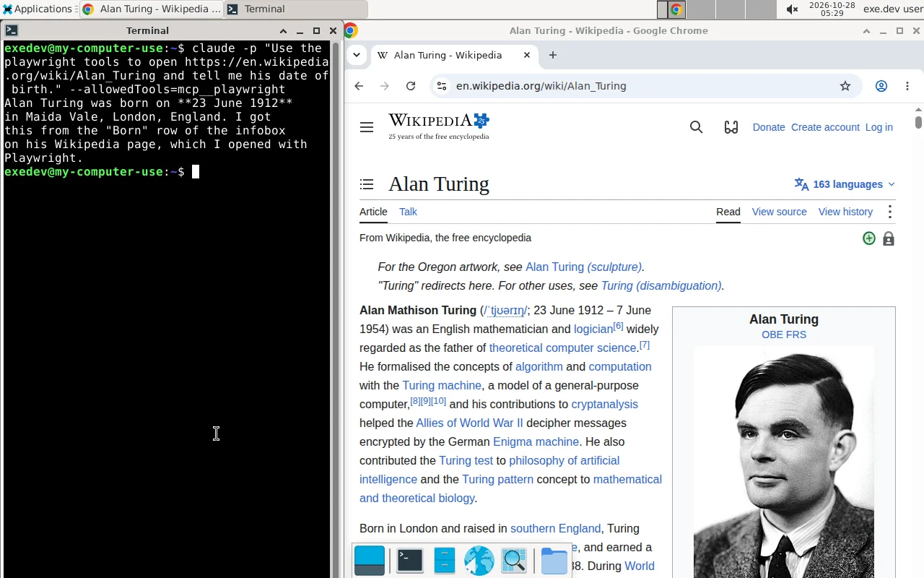Click the green good article plus icon

click(x=869, y=238)
